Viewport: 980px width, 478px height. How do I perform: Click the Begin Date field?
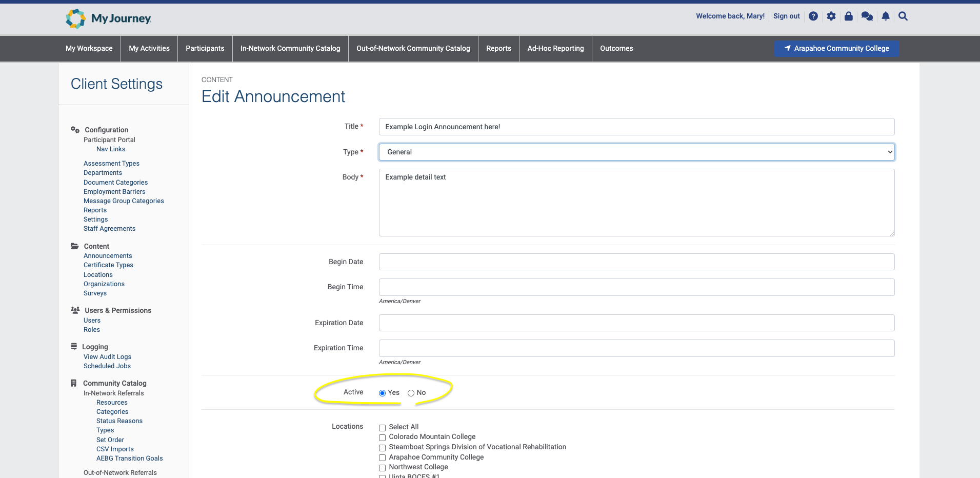[x=636, y=262]
